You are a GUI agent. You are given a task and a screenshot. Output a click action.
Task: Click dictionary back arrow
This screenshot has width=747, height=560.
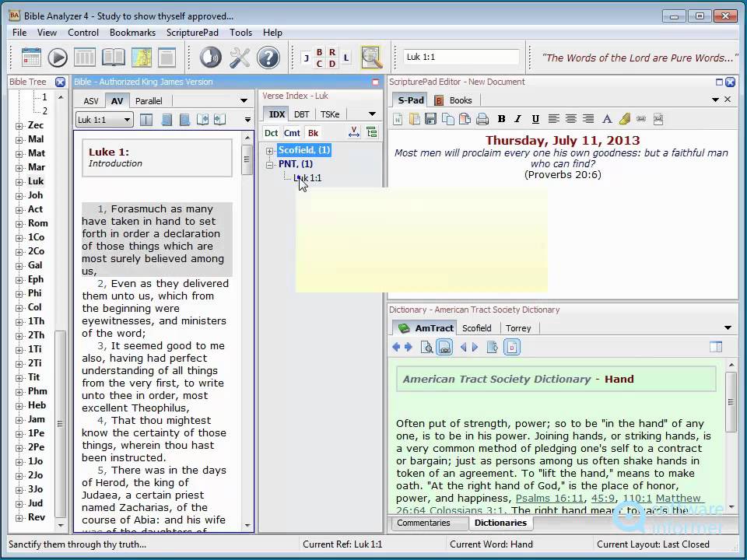tap(396, 347)
